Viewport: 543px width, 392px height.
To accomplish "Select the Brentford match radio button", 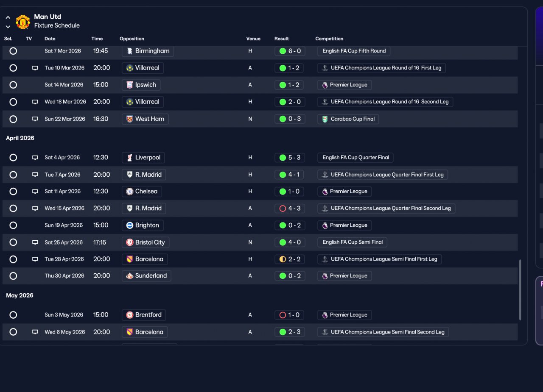I will pos(13,315).
